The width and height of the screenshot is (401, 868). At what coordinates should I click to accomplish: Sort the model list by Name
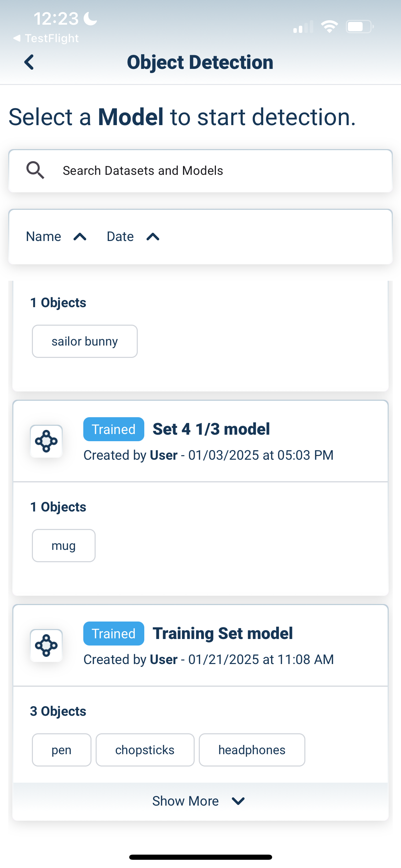pos(56,237)
